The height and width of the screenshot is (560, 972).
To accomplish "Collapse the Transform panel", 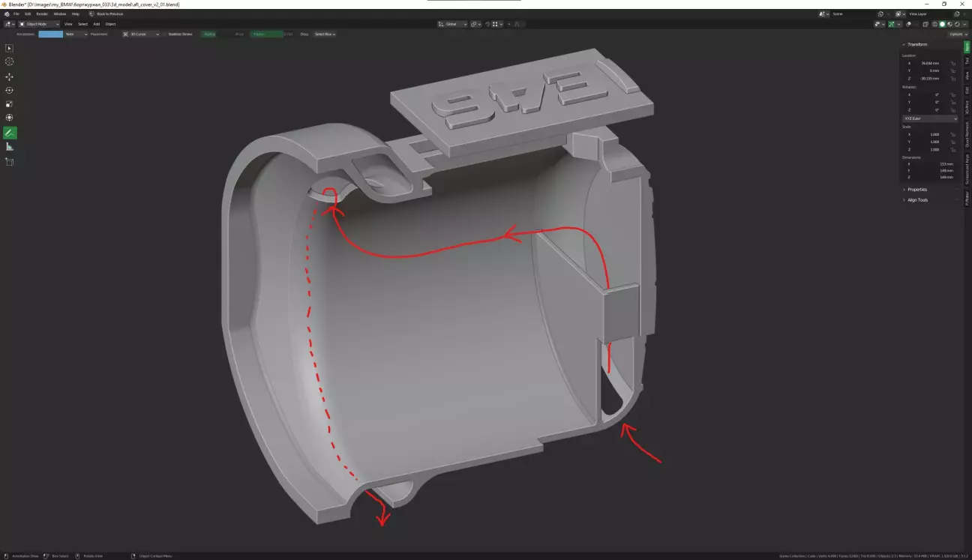I will [x=916, y=44].
